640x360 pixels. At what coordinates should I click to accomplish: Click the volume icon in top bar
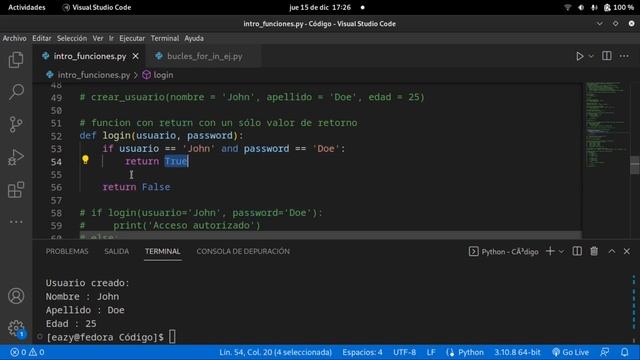pyautogui.click(x=594, y=7)
